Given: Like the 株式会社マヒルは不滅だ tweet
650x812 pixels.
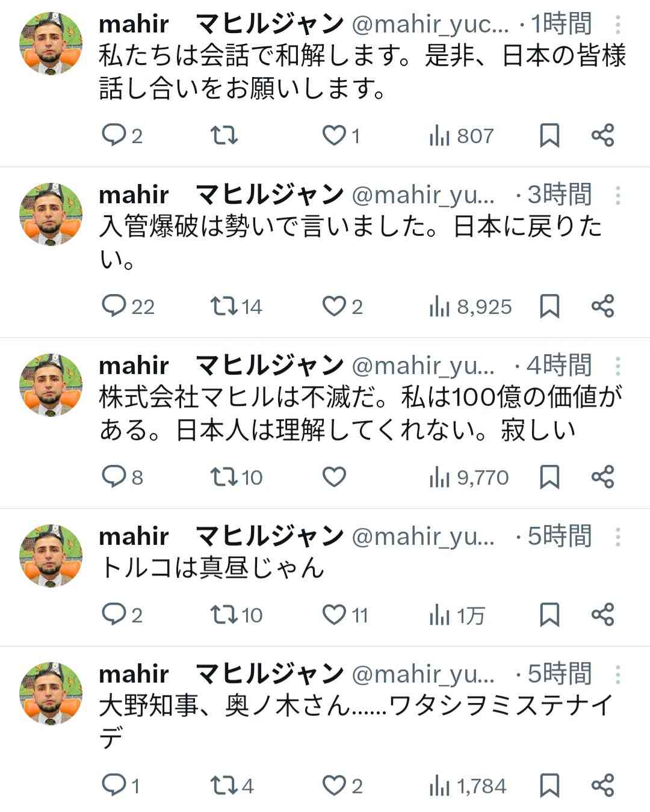Looking at the screenshot, I should click(334, 477).
